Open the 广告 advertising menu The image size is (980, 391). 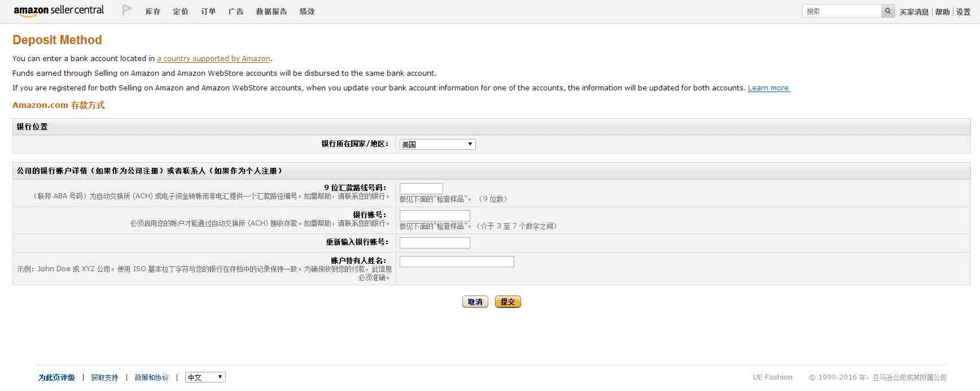(x=236, y=11)
